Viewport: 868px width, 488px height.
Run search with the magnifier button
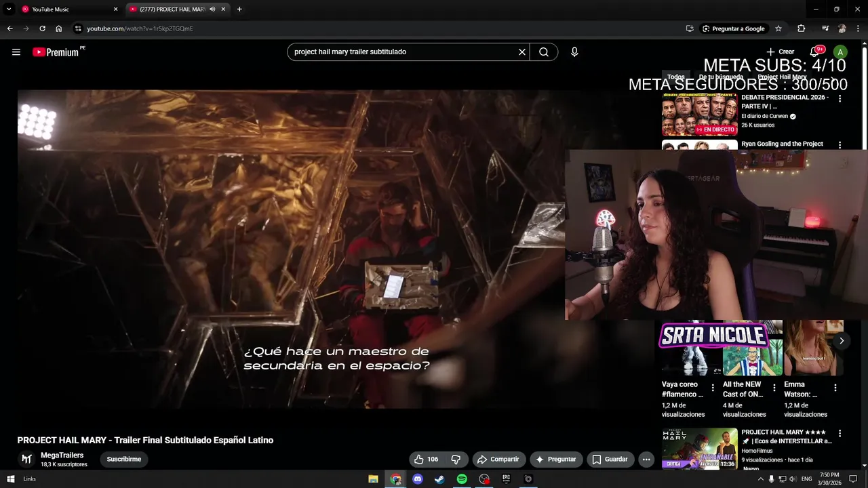point(544,52)
